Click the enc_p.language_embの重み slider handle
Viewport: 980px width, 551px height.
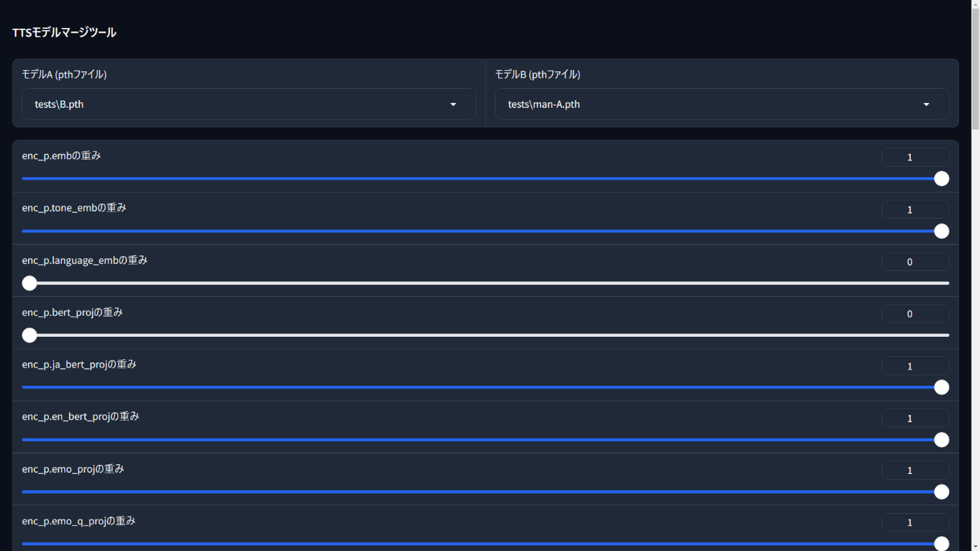click(x=29, y=283)
